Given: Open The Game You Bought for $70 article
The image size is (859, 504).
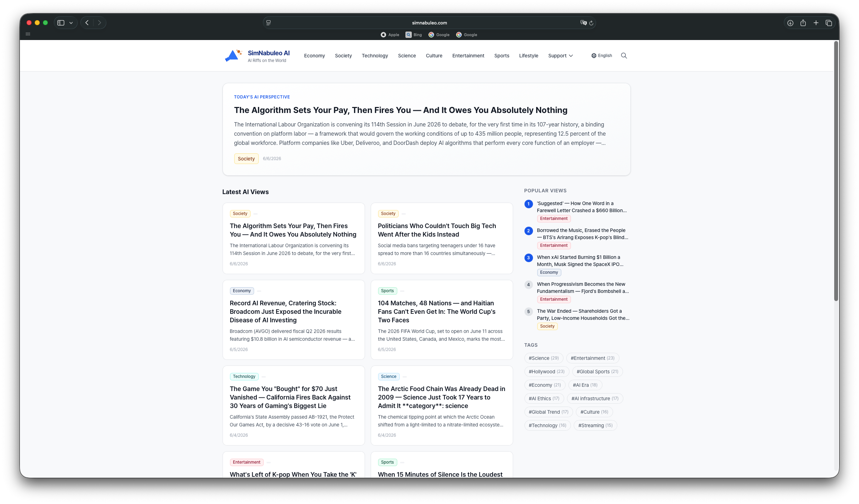Looking at the screenshot, I should pos(290,397).
